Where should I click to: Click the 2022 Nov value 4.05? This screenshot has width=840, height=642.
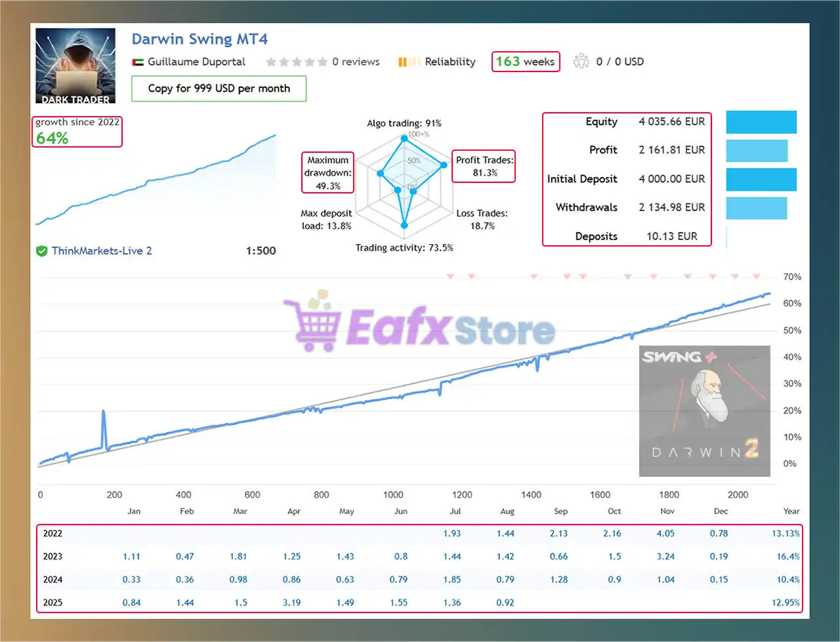pyautogui.click(x=665, y=534)
